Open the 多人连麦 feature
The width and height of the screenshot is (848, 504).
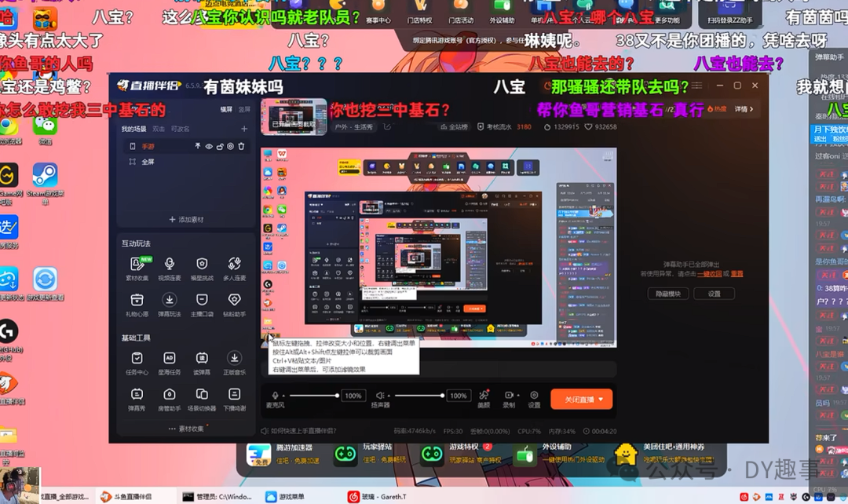tap(234, 268)
